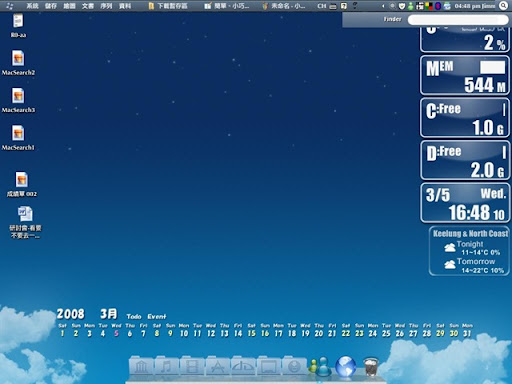The image size is (512, 384).
Task: Click the tray expand arrow in the menu bar
Action: 383,6
